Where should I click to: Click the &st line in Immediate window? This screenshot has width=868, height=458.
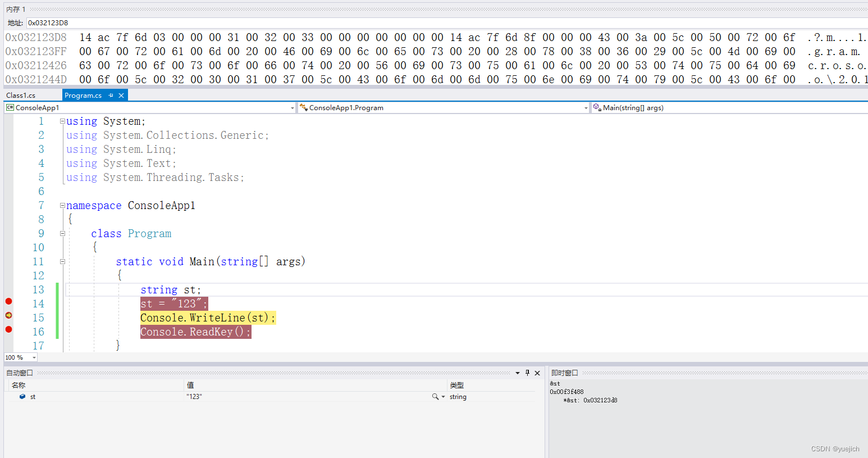click(555, 384)
